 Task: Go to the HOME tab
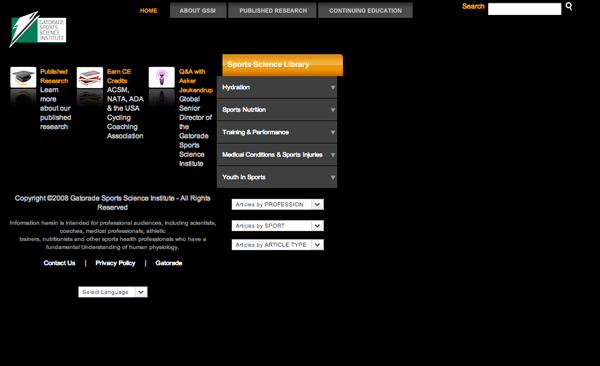point(148,11)
